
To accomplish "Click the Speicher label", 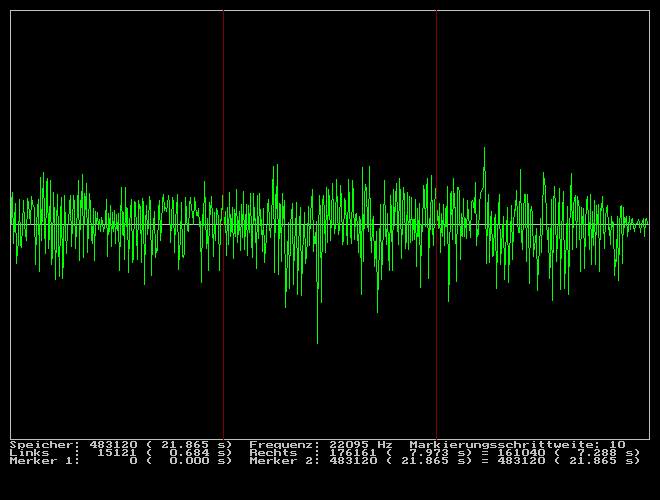I will coord(43,444).
